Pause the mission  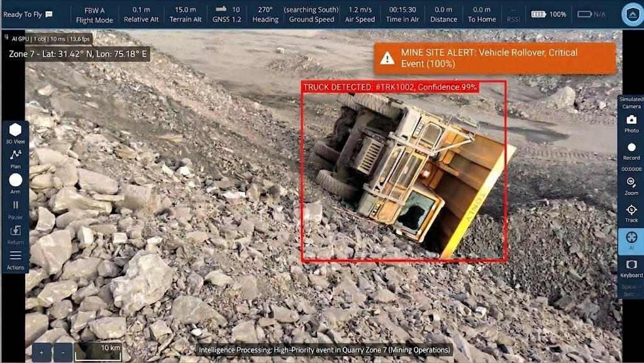pos(15,209)
